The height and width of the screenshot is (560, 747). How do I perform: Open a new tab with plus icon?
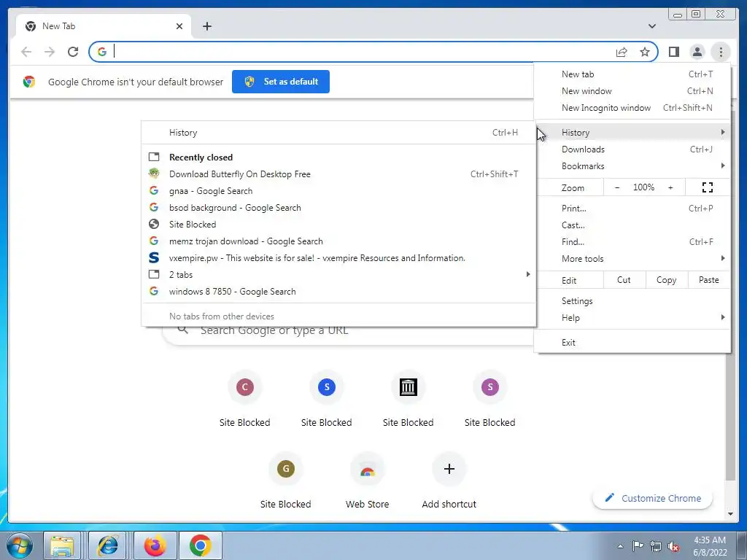[206, 26]
